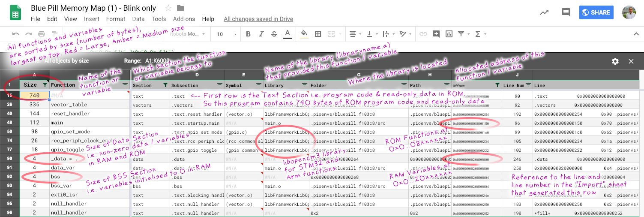Insert a comment using toolbar icon

[x=436, y=34]
